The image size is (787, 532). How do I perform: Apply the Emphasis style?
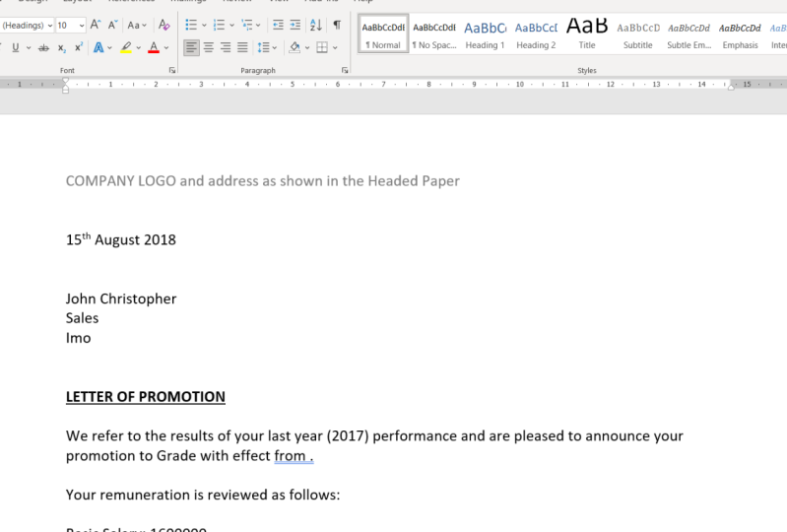741,33
